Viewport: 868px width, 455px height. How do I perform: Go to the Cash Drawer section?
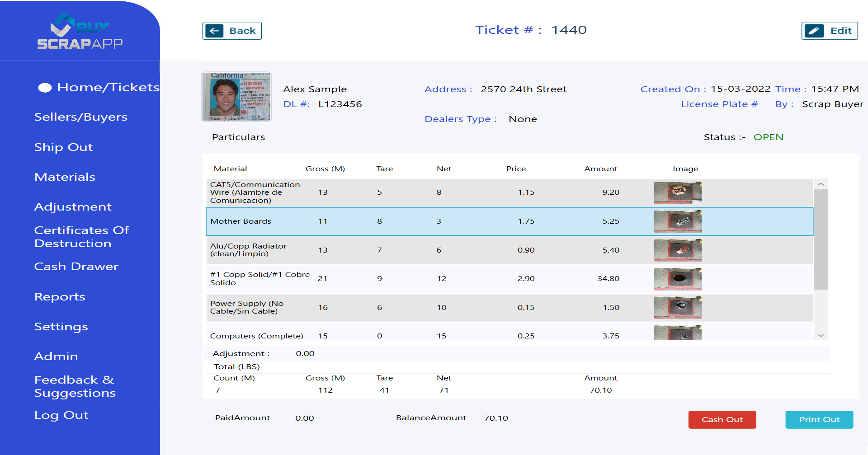pyautogui.click(x=76, y=267)
